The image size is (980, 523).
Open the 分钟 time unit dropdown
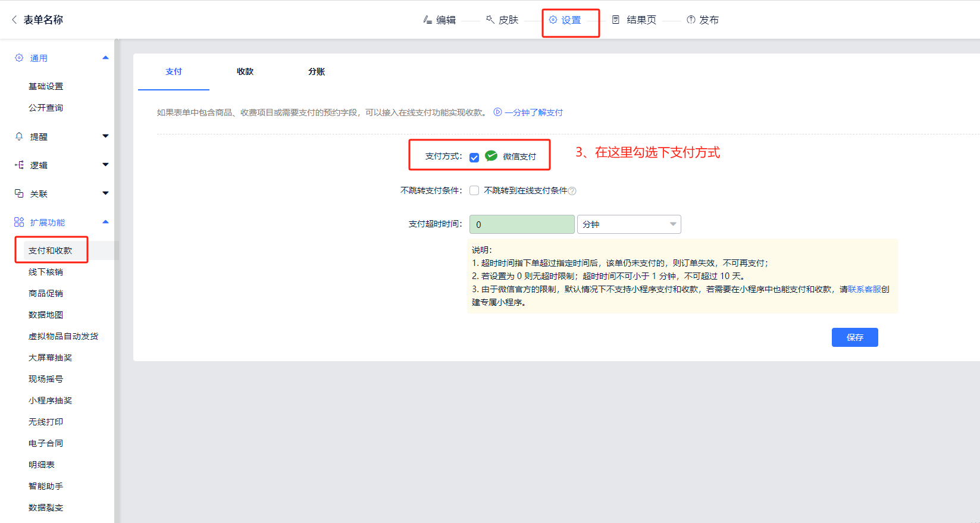coord(629,224)
